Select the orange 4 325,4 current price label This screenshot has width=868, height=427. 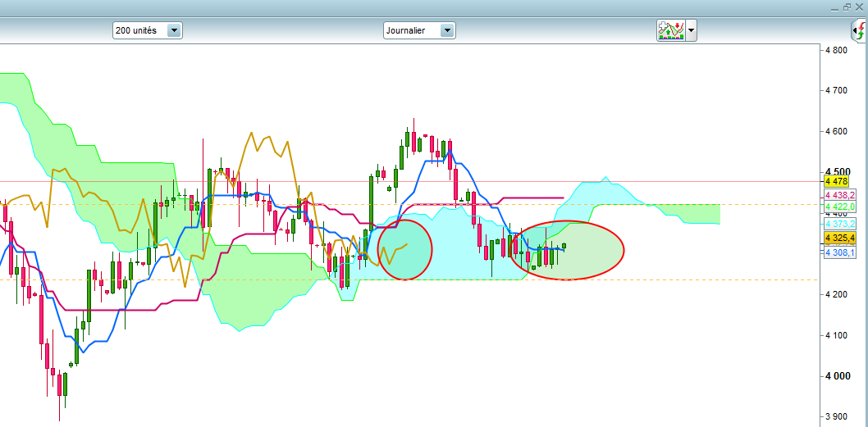840,238
